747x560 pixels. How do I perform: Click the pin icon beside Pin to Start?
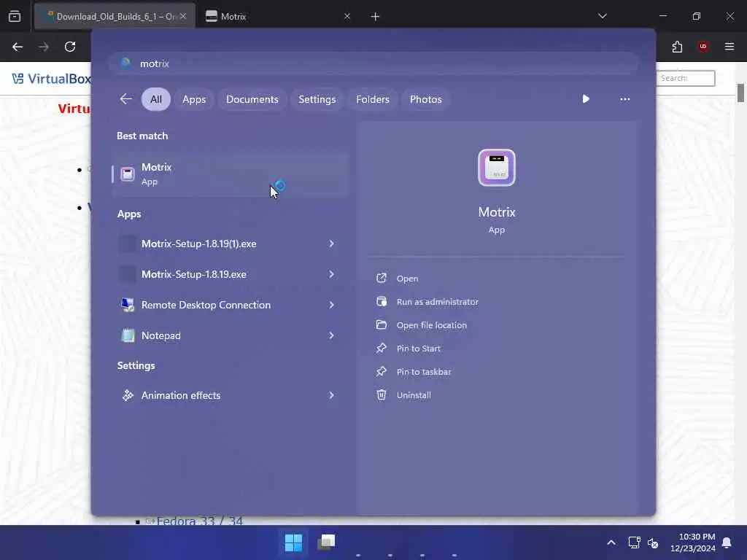tap(382, 348)
